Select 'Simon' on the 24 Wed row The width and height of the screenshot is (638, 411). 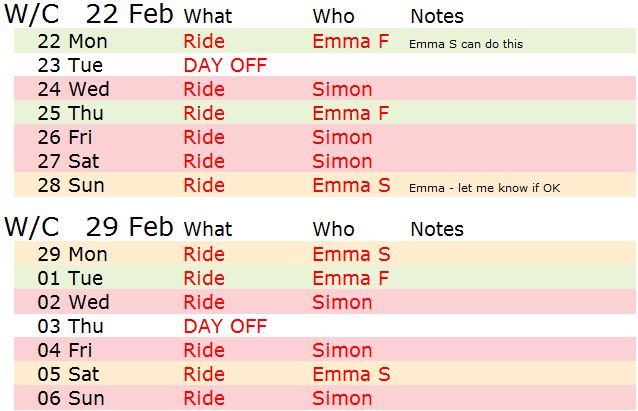click(342, 90)
